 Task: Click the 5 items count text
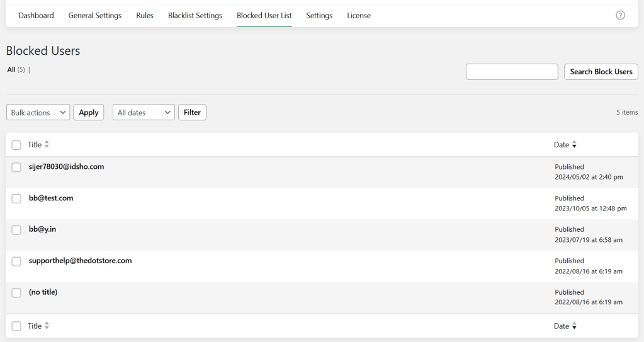[627, 112]
